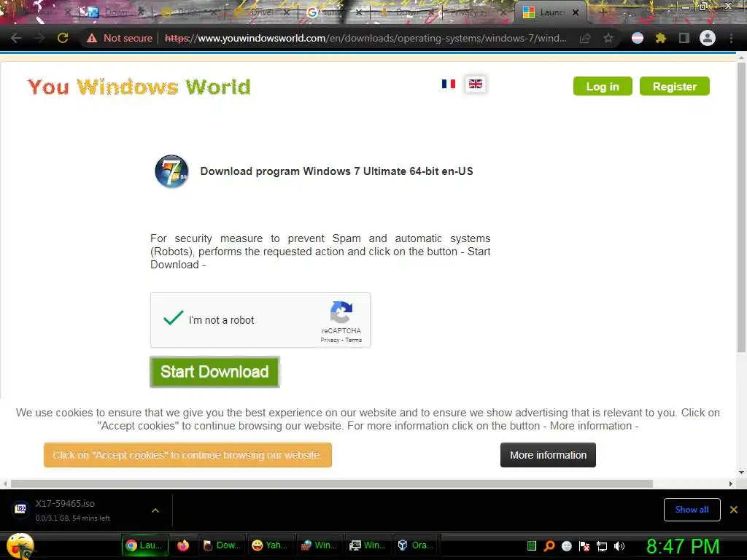Open Firefox from the taskbar
This screenshot has height=560, width=747.
click(183, 545)
